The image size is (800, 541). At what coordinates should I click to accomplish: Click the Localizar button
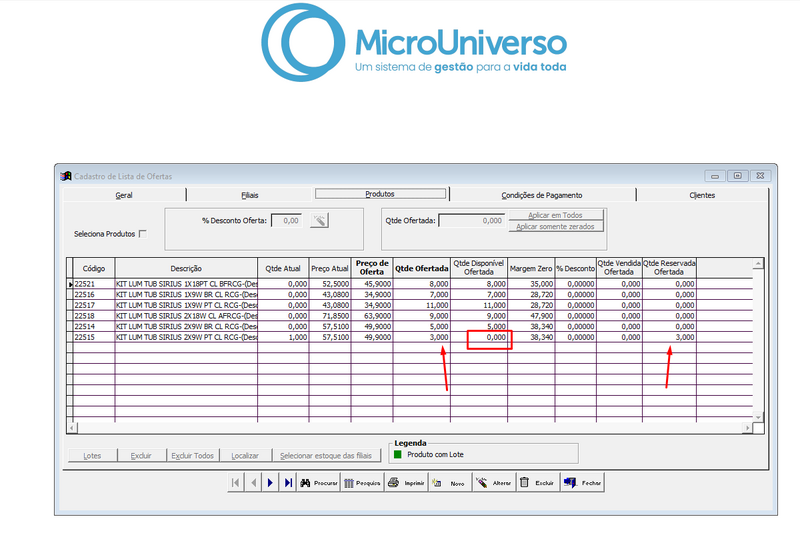click(x=245, y=456)
